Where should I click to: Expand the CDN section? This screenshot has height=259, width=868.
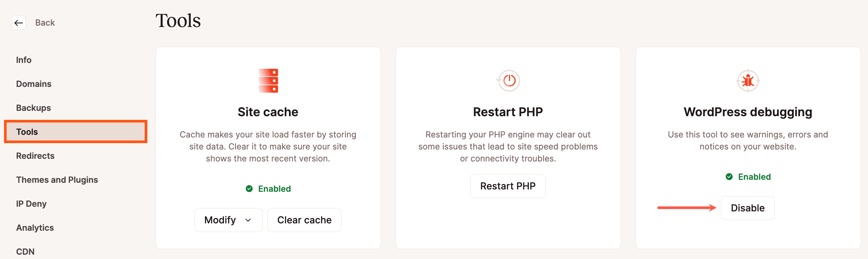tap(25, 251)
